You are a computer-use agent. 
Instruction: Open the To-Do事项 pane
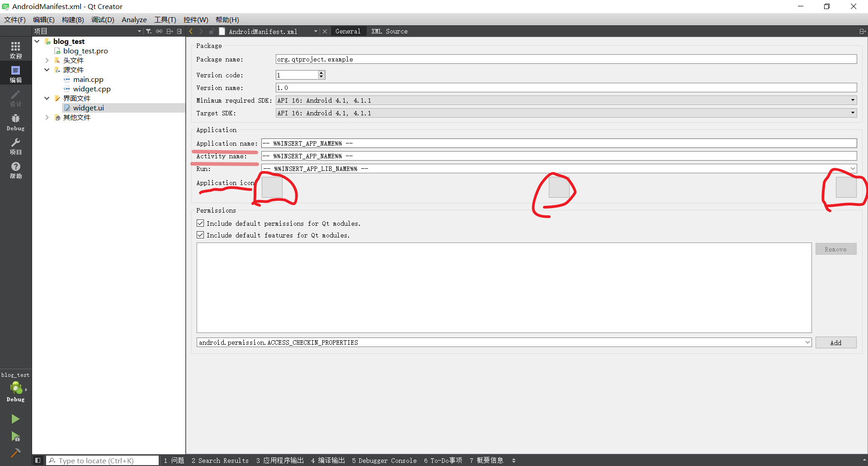(443, 461)
